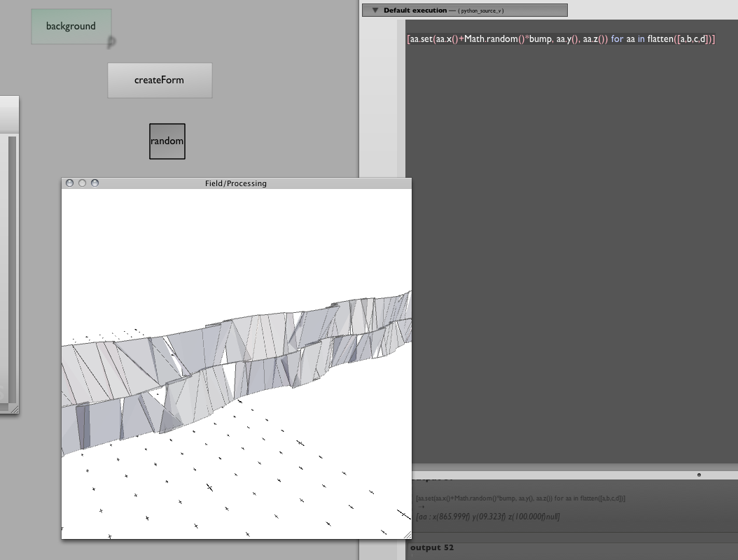Viewport: 738px width, 560px height.
Task: Click resize grip of left partial window
Action: click(x=13, y=407)
